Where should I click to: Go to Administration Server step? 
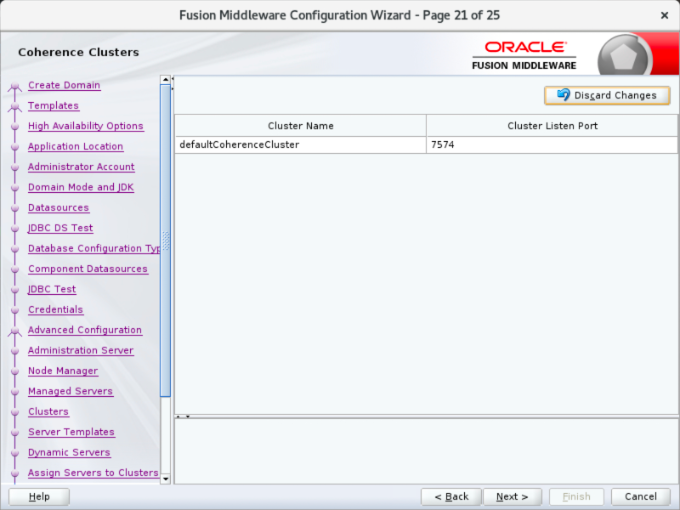(81, 350)
